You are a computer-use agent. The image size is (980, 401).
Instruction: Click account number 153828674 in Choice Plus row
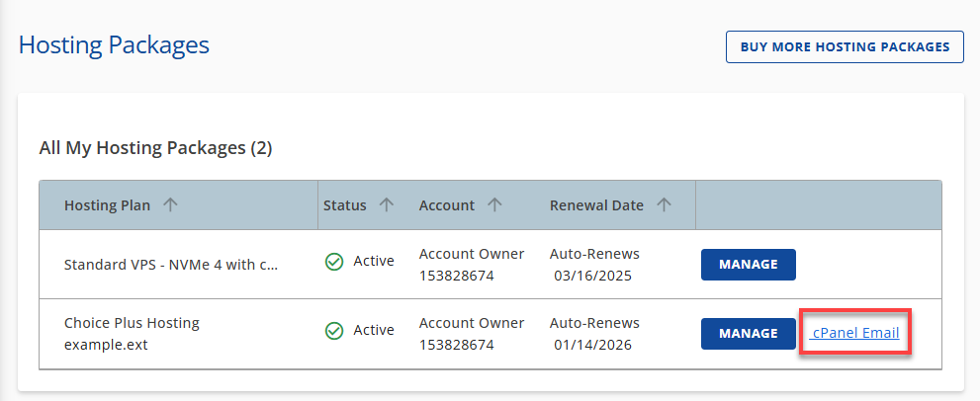pos(456,344)
